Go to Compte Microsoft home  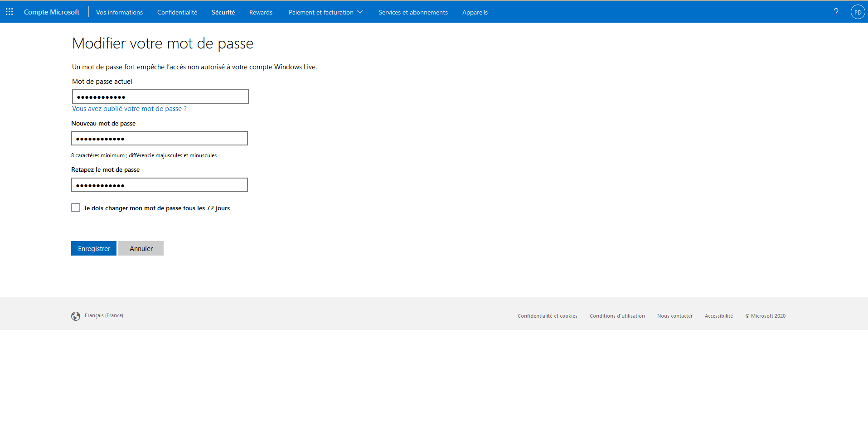click(52, 12)
